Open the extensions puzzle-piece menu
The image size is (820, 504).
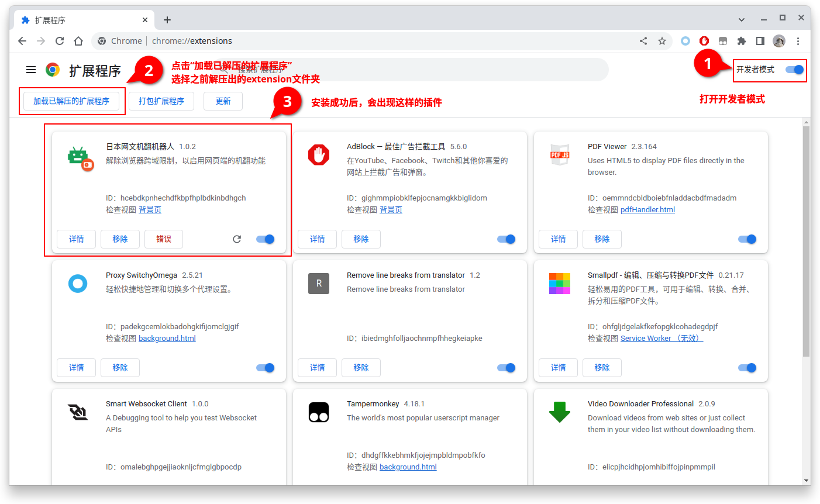(742, 41)
